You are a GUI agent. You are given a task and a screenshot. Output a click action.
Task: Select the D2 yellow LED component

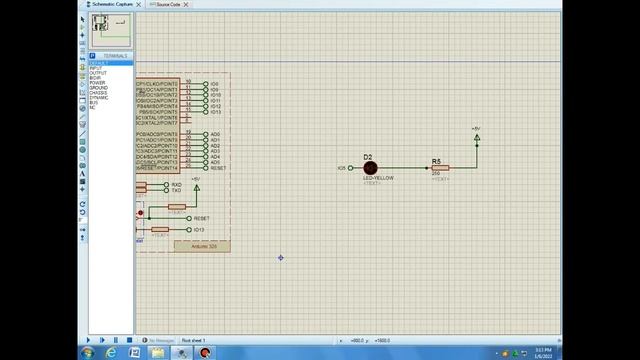[x=370, y=168]
